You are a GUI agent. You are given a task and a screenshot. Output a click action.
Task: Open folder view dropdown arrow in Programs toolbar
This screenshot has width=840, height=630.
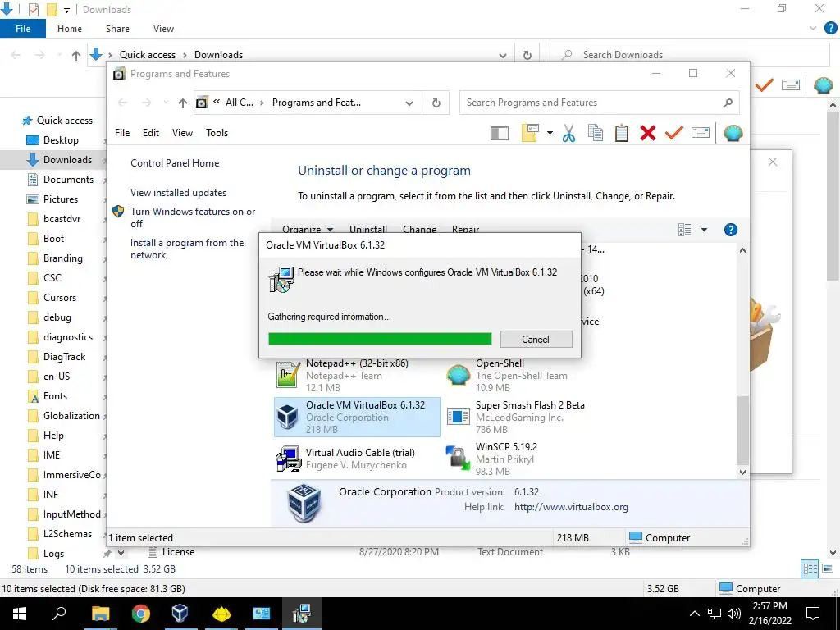click(550, 133)
